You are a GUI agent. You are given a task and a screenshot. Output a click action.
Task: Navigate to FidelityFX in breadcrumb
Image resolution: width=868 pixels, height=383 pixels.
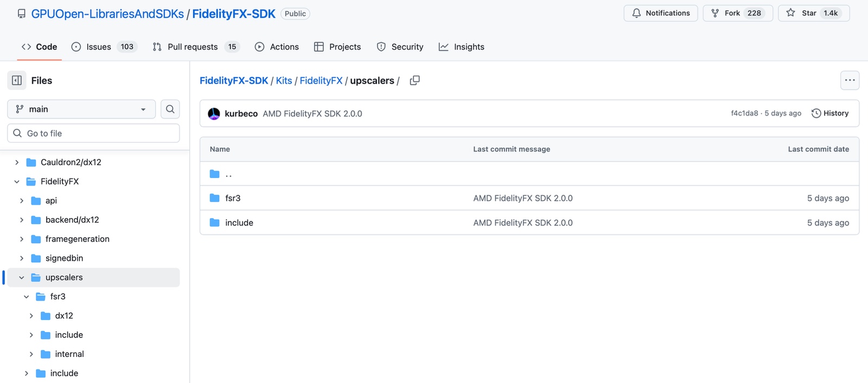point(321,80)
